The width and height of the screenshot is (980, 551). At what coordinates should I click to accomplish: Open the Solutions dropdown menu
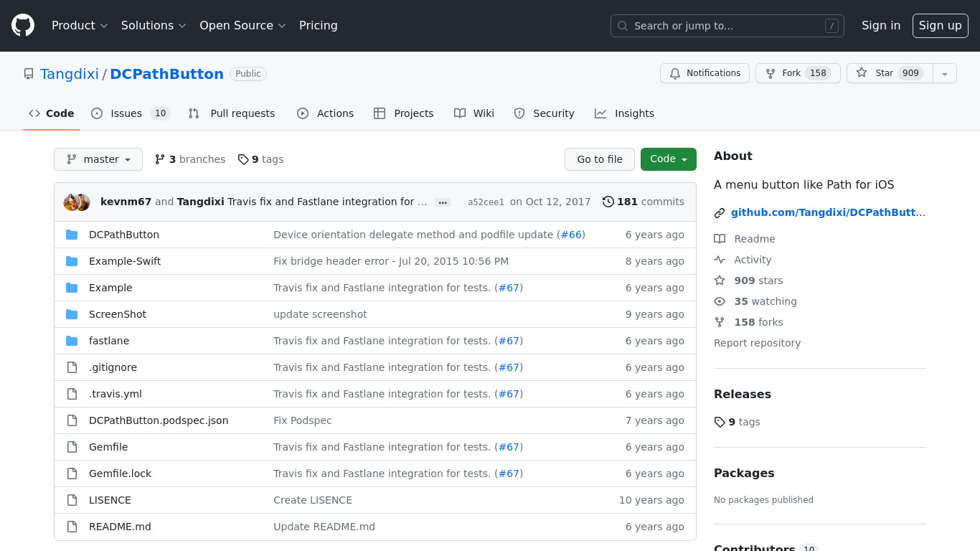coord(154,26)
